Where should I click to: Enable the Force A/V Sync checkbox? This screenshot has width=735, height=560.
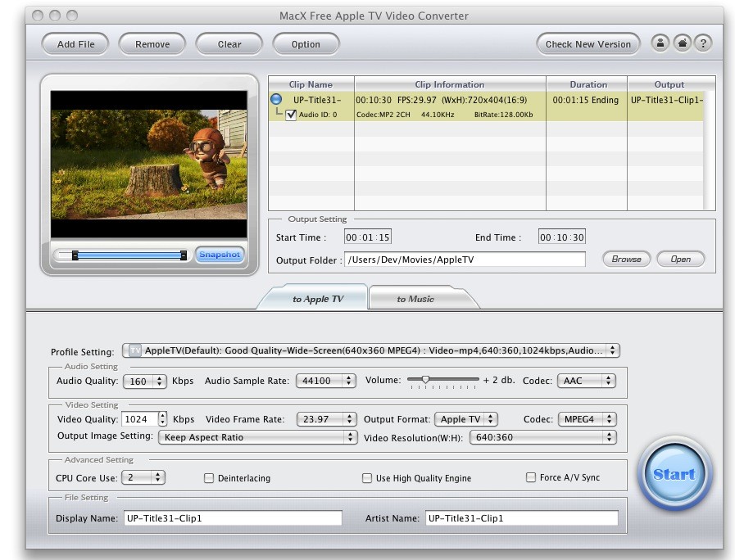531,477
